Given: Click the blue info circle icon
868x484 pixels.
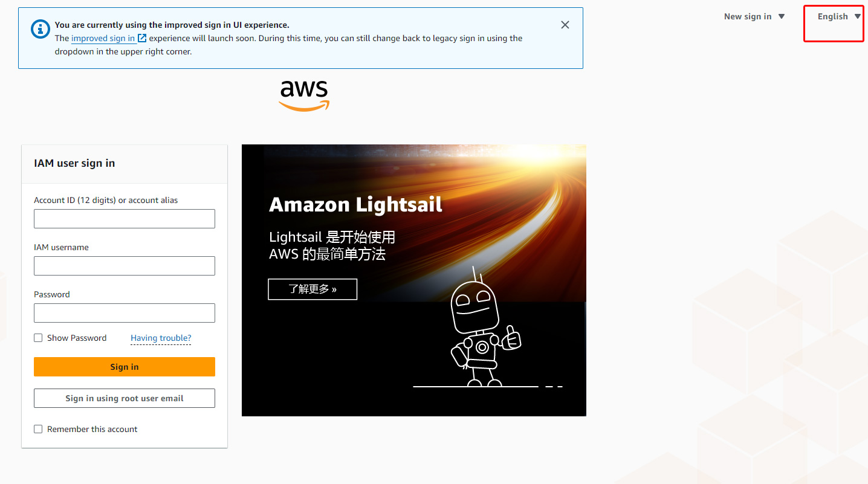Looking at the screenshot, I should (x=41, y=27).
